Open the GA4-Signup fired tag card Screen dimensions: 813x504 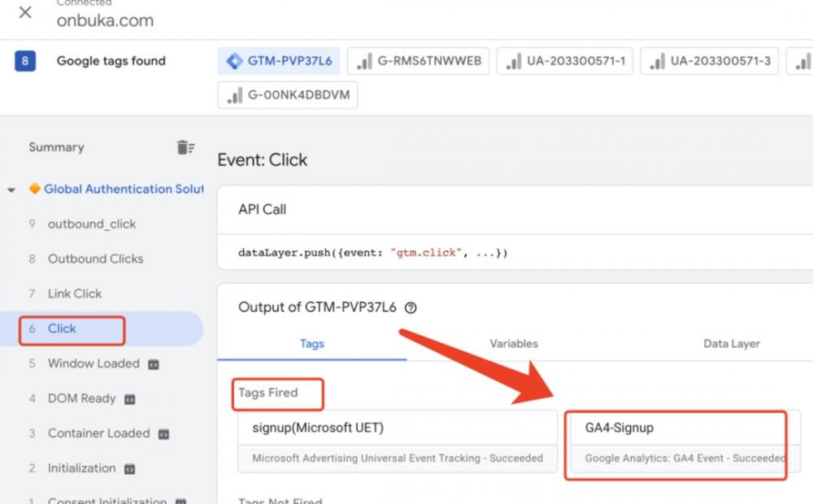(685, 441)
